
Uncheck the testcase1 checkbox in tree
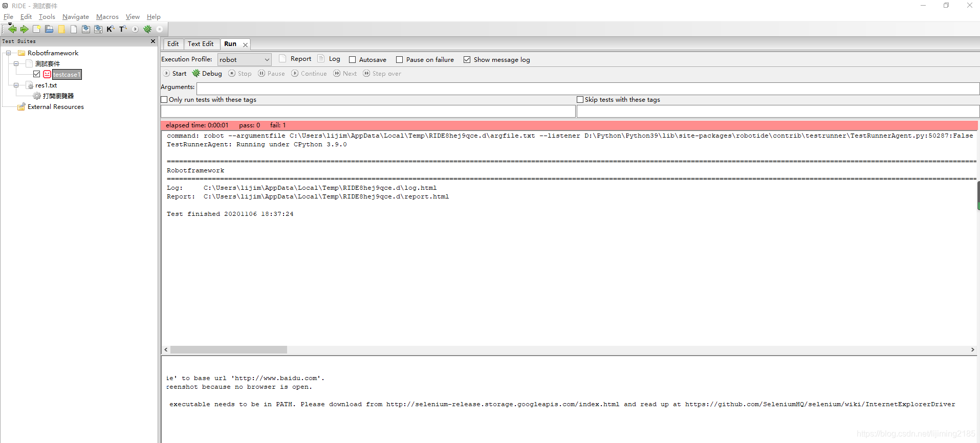click(x=37, y=75)
